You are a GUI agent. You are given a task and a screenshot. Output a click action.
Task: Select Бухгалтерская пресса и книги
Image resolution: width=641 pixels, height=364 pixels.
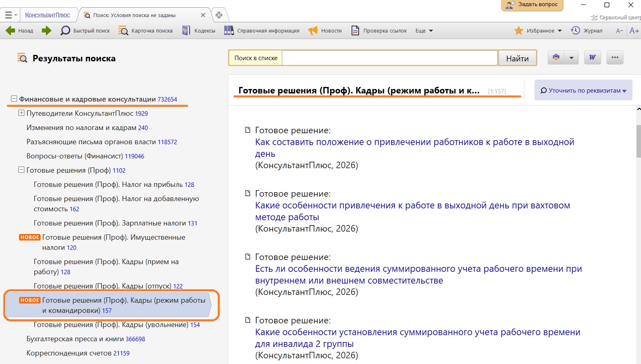click(86, 339)
